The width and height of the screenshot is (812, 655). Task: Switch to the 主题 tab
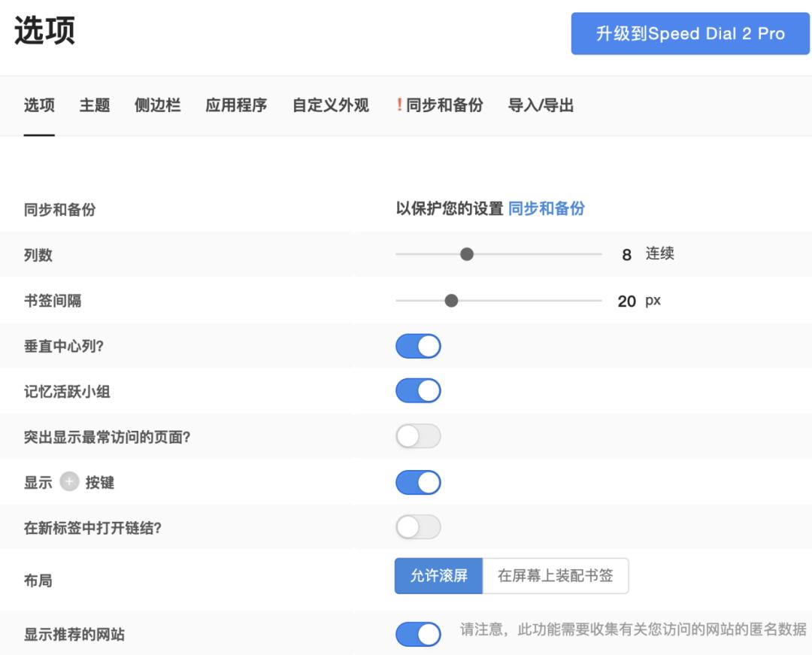click(93, 105)
